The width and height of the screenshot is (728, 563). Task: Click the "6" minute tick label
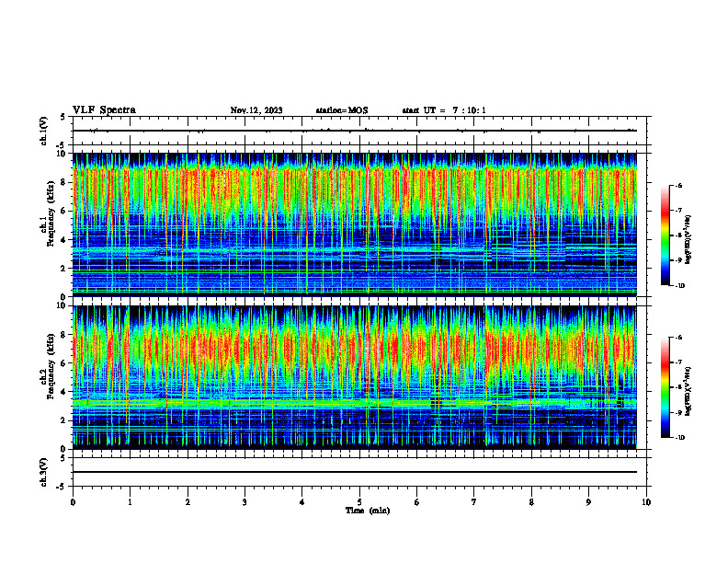point(417,502)
